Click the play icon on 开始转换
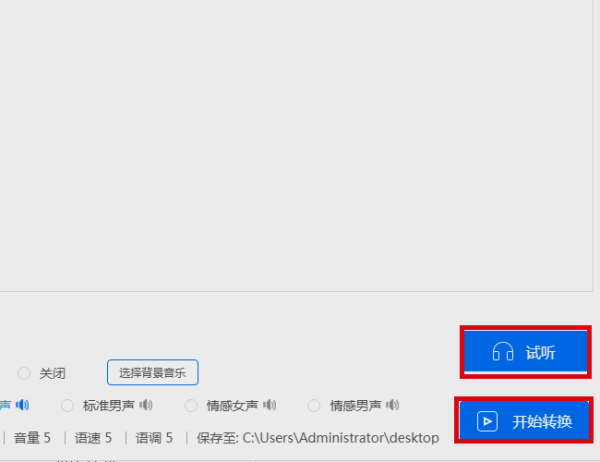 (x=487, y=421)
